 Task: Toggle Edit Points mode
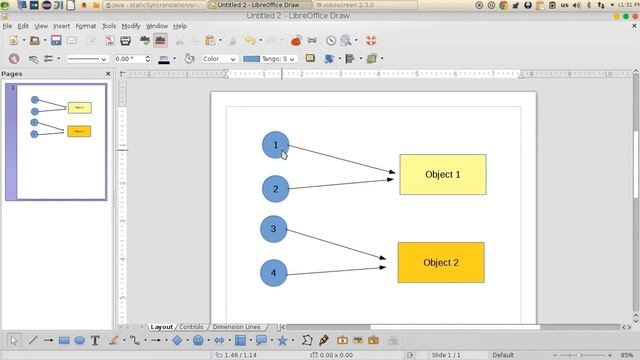click(307, 340)
